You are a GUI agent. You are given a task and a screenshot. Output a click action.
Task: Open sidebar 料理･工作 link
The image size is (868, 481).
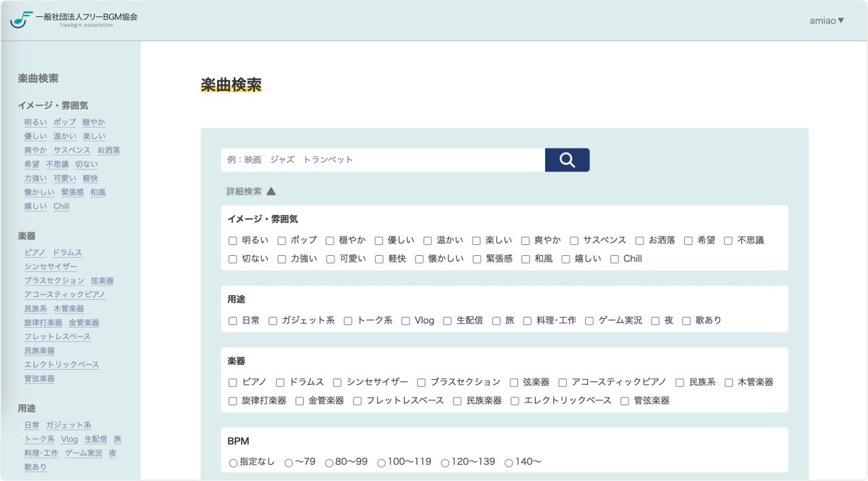coord(41,453)
